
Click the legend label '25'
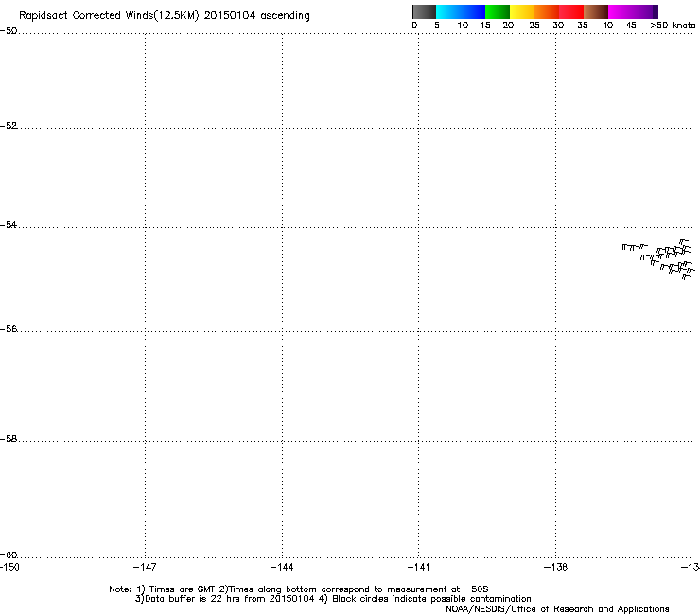coord(534,26)
